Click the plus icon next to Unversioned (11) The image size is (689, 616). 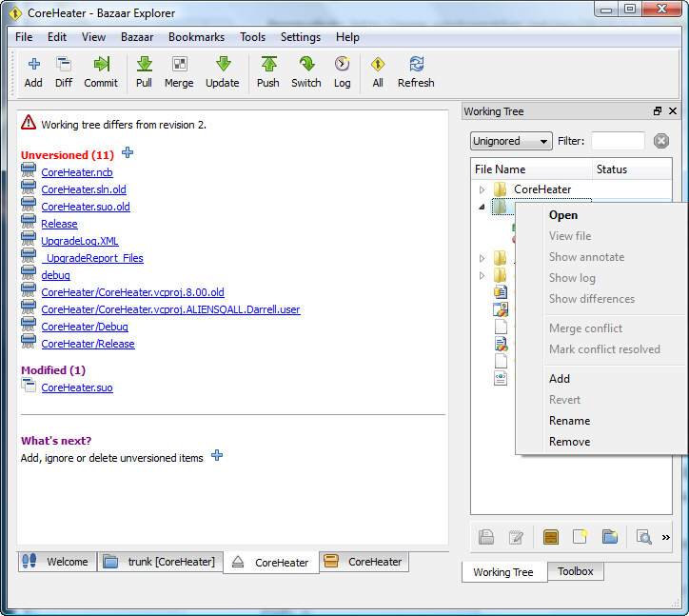point(128,153)
